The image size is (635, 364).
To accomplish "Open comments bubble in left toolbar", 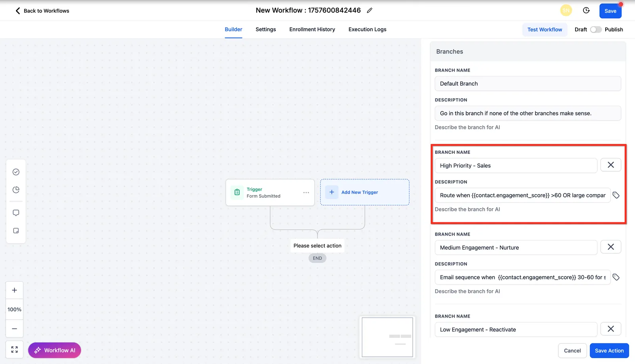I will (x=16, y=213).
